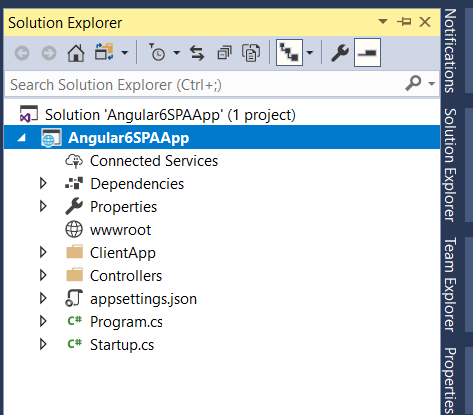473x415 pixels.
Task: Click the Pending Changes Filter clock icon
Action: [x=156, y=52]
